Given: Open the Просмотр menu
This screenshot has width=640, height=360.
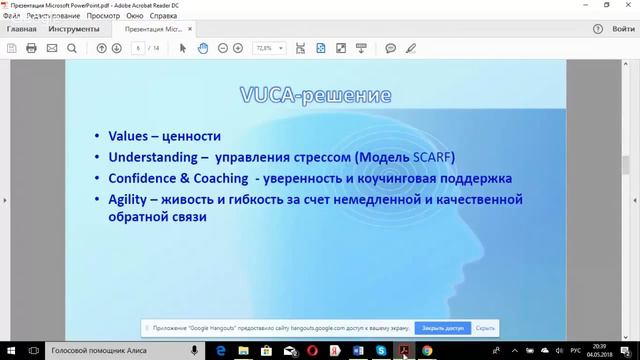Looking at the screenshot, I should [103, 16].
